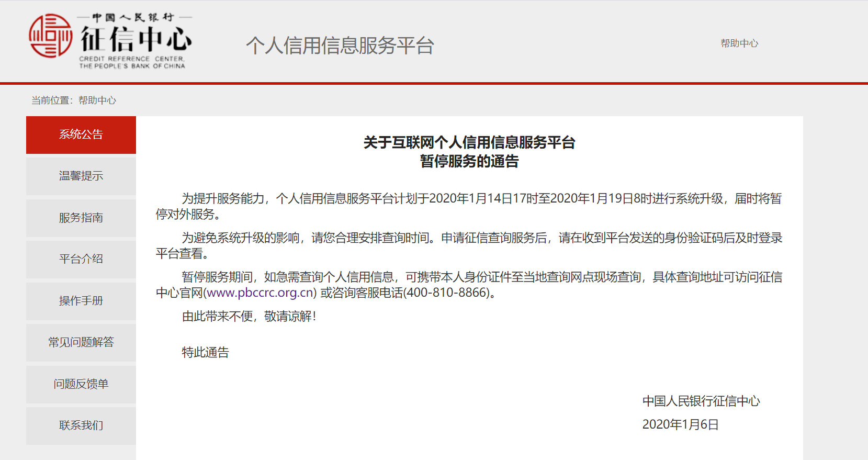Screen dimensions: 868x460
Task: Click the 个人信用信息服务平台 header title
Action: 340,46
